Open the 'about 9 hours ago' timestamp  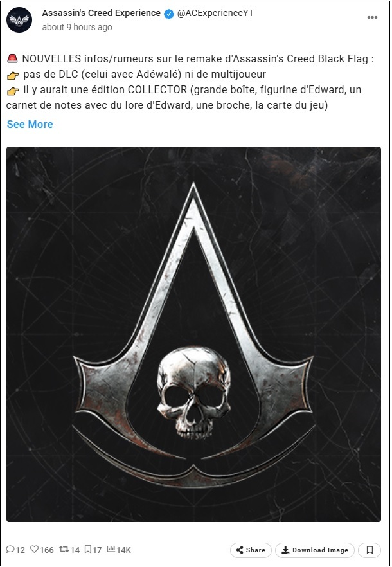(x=77, y=27)
